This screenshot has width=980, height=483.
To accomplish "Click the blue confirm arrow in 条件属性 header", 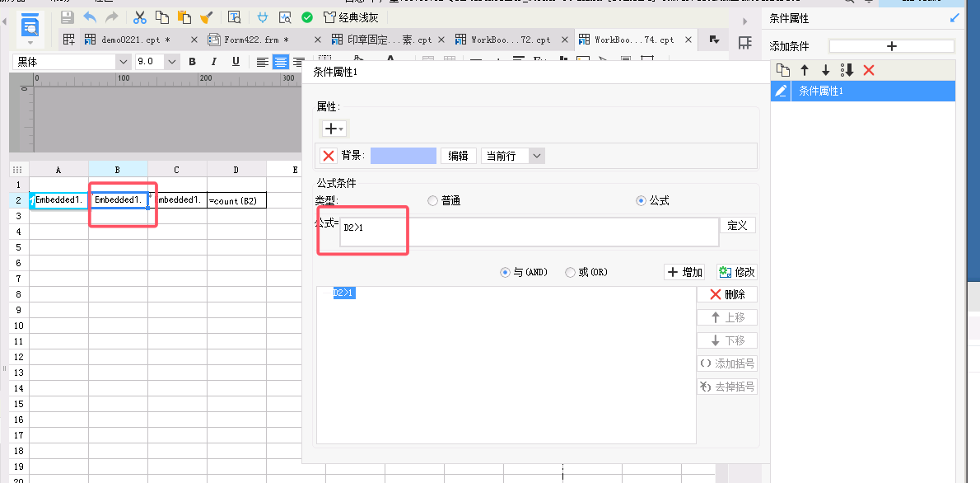I will click(954, 18).
